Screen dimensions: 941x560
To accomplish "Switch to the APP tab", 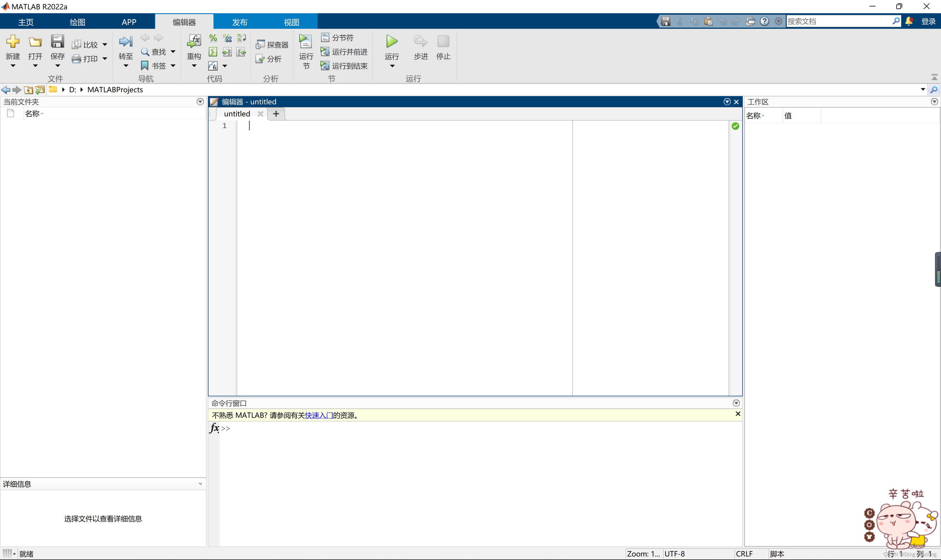I will 129,22.
